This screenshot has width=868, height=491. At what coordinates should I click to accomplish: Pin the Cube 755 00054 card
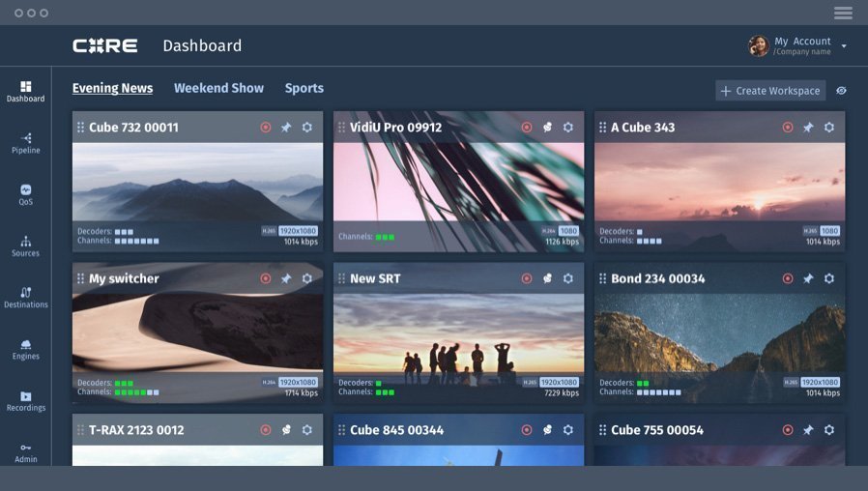pos(808,429)
